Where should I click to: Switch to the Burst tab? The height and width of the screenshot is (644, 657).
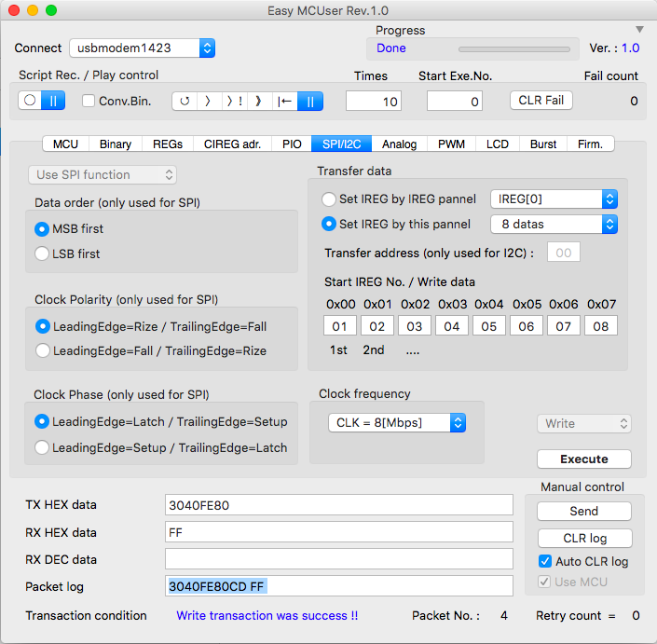coord(543,144)
